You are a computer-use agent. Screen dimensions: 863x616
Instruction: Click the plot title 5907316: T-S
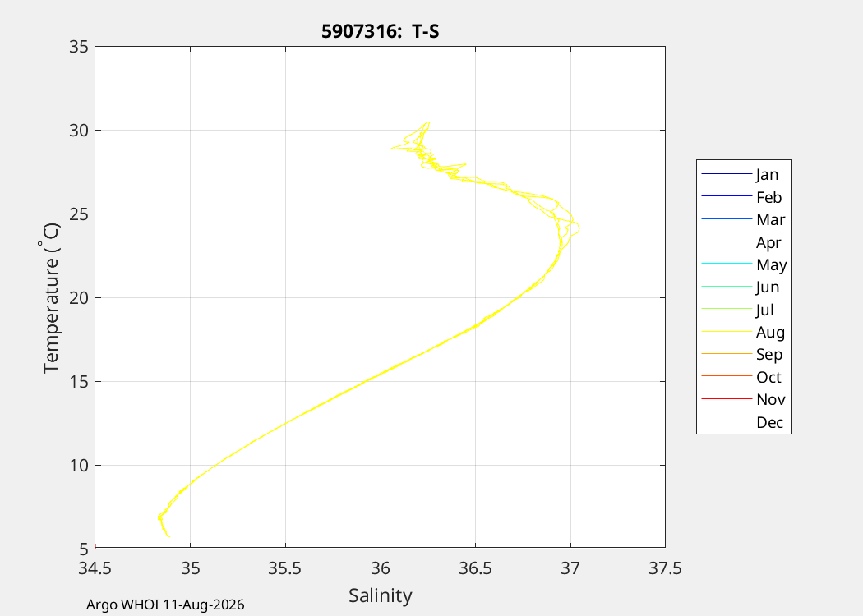[381, 31]
